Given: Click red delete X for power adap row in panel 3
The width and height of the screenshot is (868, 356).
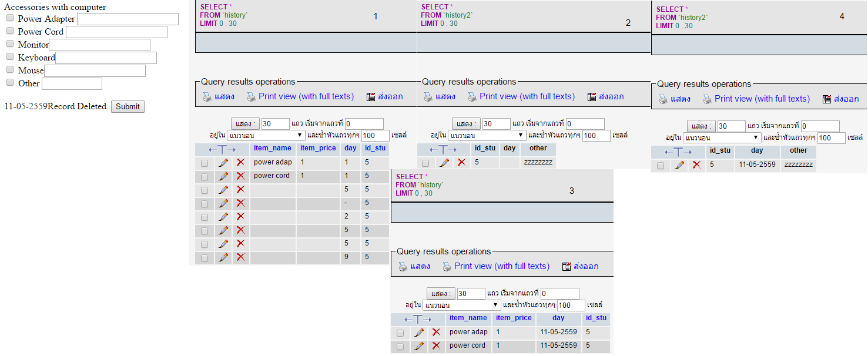Looking at the screenshot, I should 436,333.
